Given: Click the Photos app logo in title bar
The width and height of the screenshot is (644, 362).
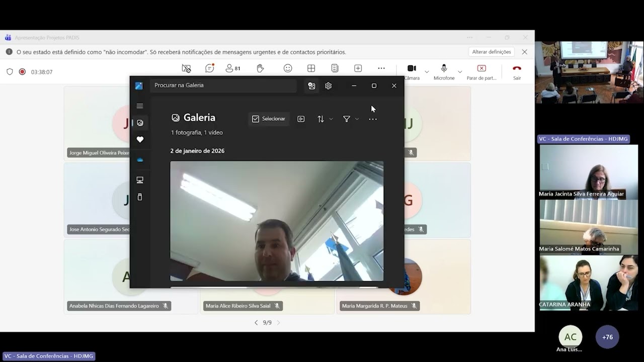Looking at the screenshot, I should click(139, 86).
